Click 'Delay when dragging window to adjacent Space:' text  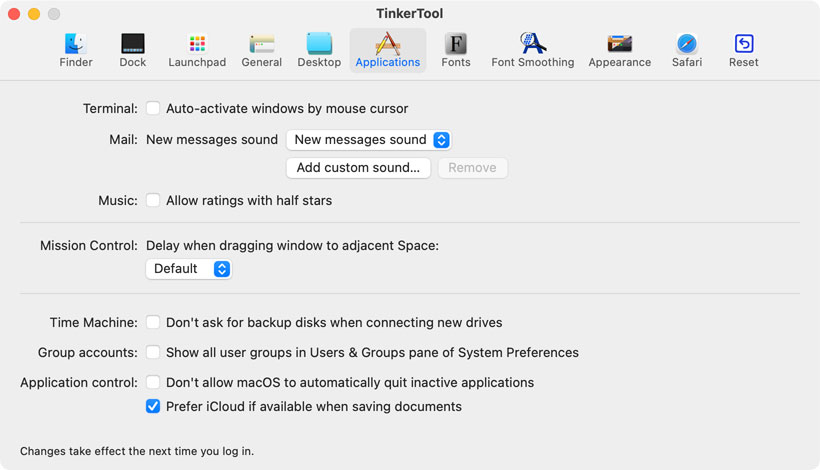tap(292, 246)
